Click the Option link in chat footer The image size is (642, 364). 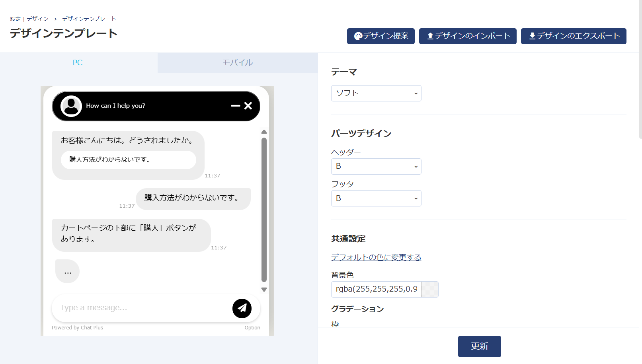coord(252,328)
